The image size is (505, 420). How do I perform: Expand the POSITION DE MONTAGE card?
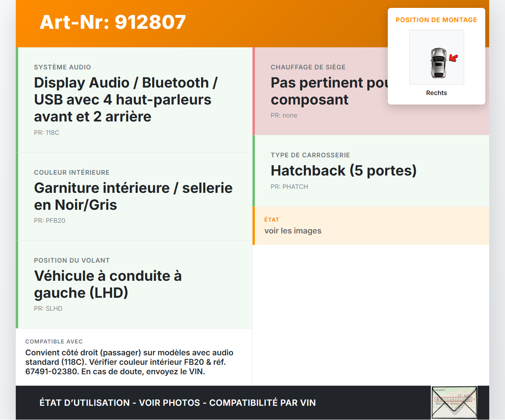pos(436,20)
